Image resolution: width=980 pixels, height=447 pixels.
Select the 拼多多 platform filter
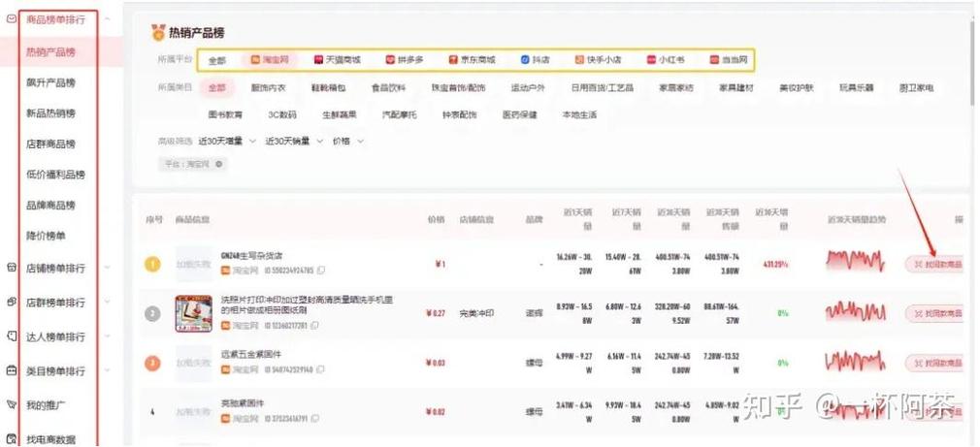tap(405, 60)
